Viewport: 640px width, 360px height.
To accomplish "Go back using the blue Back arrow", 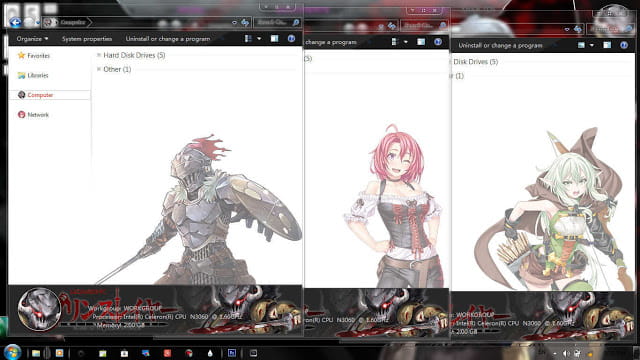I will click(x=15, y=22).
